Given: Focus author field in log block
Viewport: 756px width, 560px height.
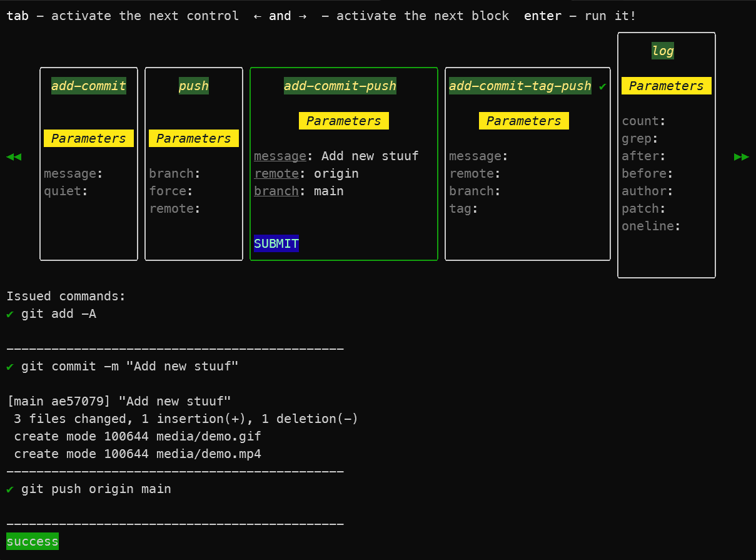Looking at the screenshot, I should (x=648, y=191).
